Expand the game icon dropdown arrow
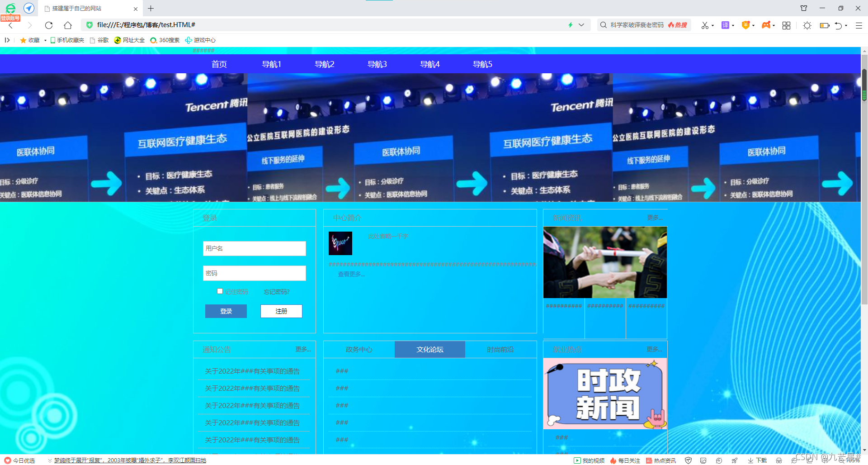This screenshot has width=868, height=465. [x=774, y=25]
